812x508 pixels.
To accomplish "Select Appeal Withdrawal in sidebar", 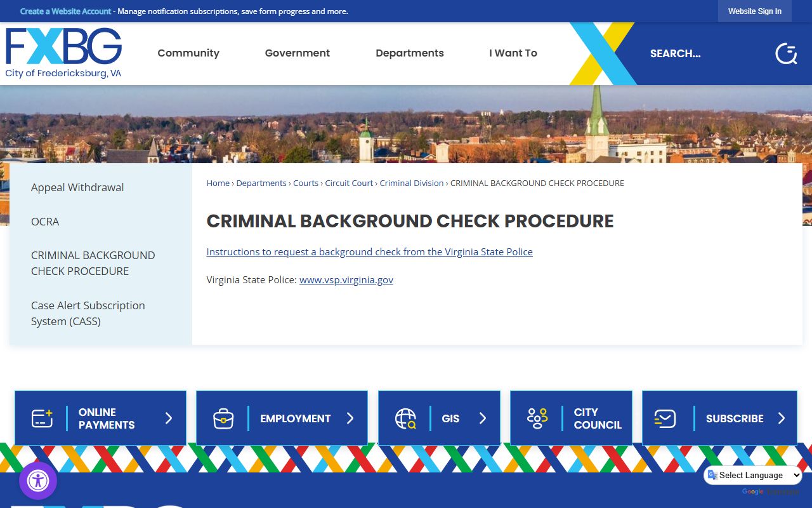I will (77, 187).
